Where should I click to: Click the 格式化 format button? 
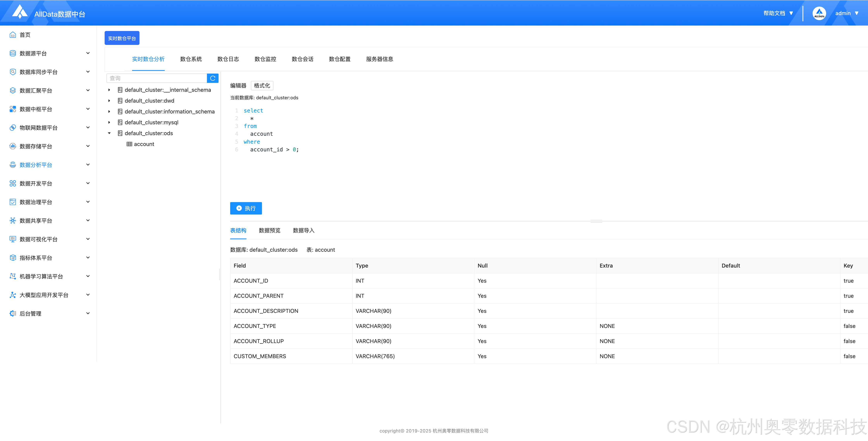(x=262, y=86)
